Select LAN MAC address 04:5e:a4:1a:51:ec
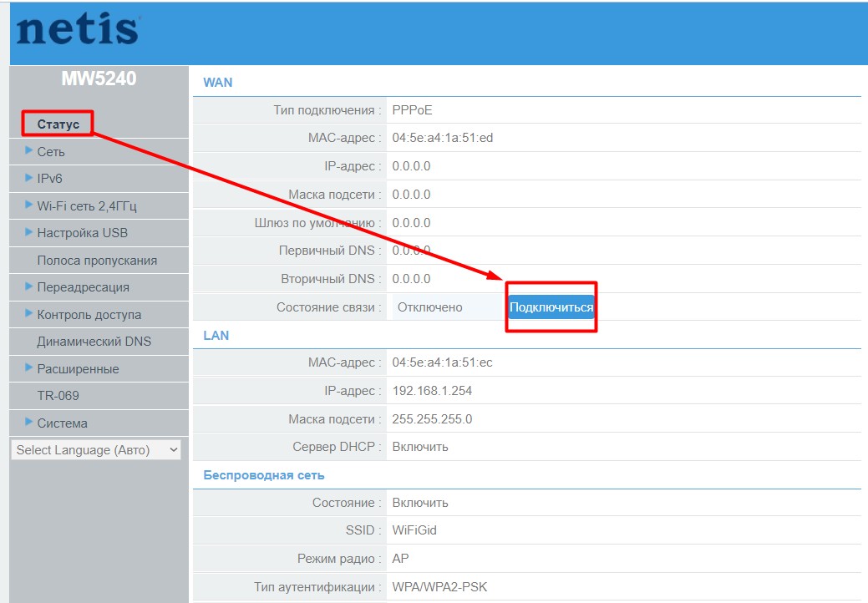This screenshot has width=868, height=603. [x=442, y=362]
